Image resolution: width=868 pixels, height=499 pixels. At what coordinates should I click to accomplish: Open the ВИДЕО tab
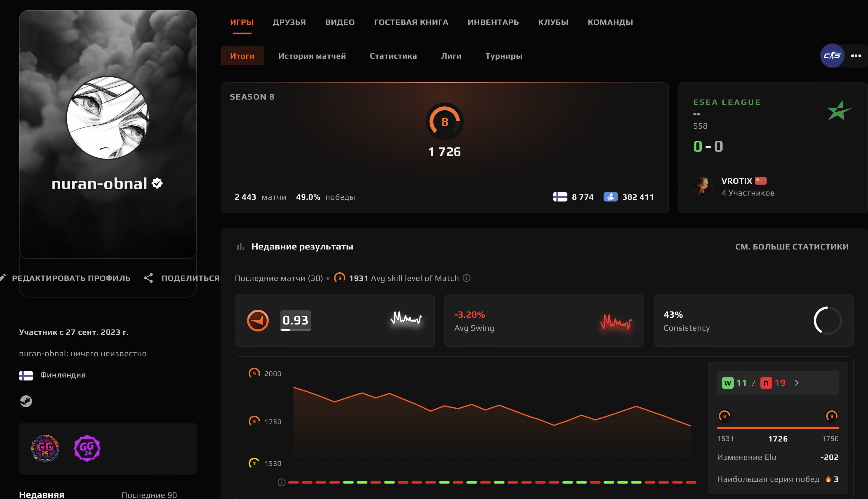pyautogui.click(x=340, y=22)
